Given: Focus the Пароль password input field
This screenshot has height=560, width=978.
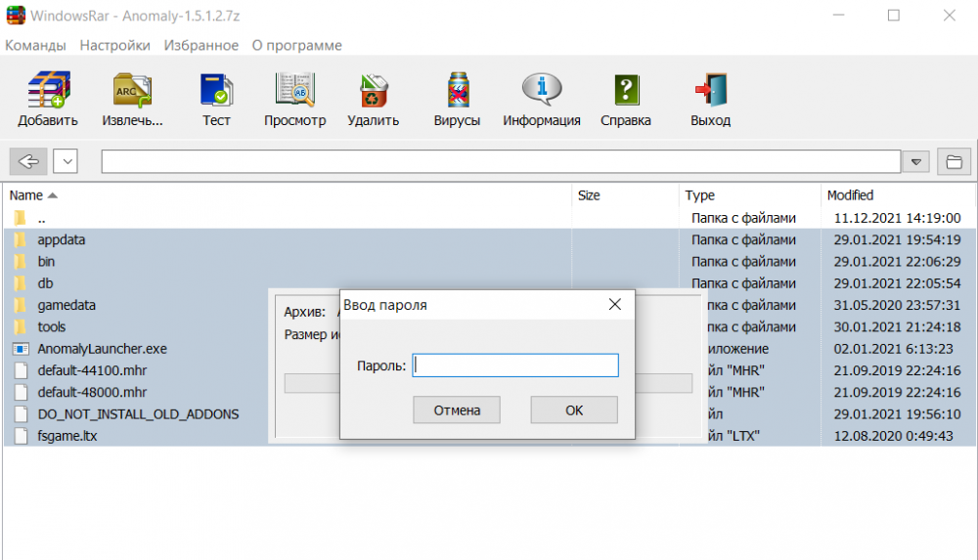Looking at the screenshot, I should (x=515, y=366).
